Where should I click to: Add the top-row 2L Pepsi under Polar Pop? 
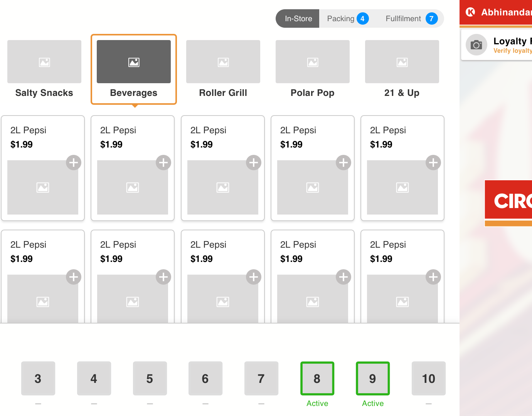343,163
